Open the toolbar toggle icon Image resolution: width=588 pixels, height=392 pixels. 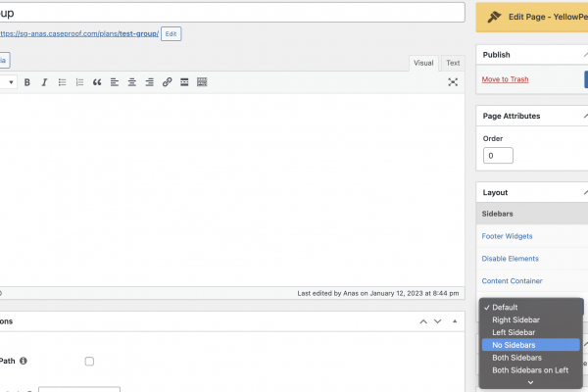[202, 82]
